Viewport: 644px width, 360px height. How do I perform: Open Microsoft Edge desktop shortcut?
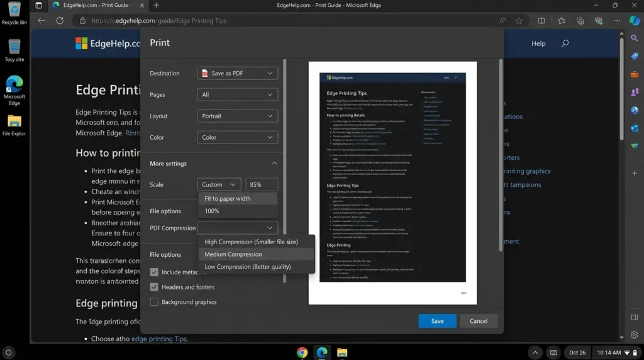pyautogui.click(x=14, y=91)
